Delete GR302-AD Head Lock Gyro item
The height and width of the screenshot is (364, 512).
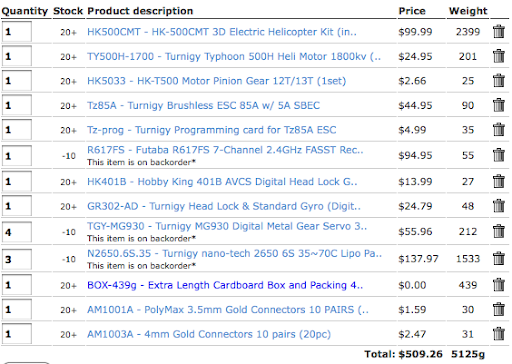(499, 206)
